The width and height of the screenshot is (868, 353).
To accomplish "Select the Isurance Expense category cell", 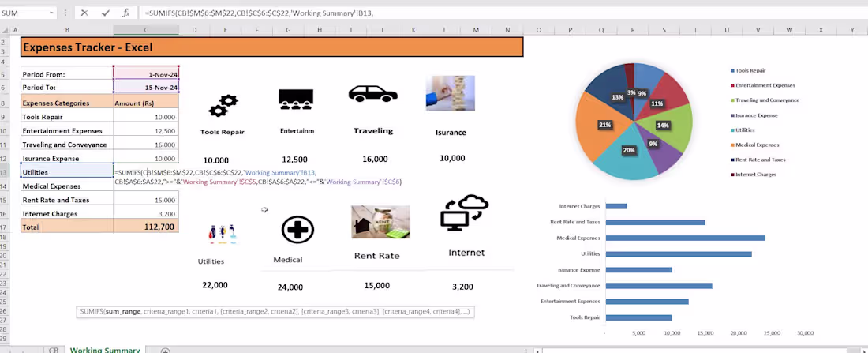I will 67,159.
